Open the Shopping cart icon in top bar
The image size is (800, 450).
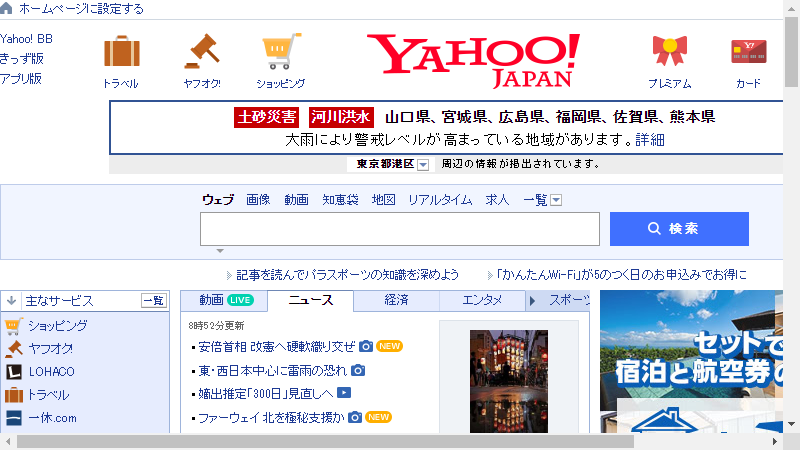point(281,51)
